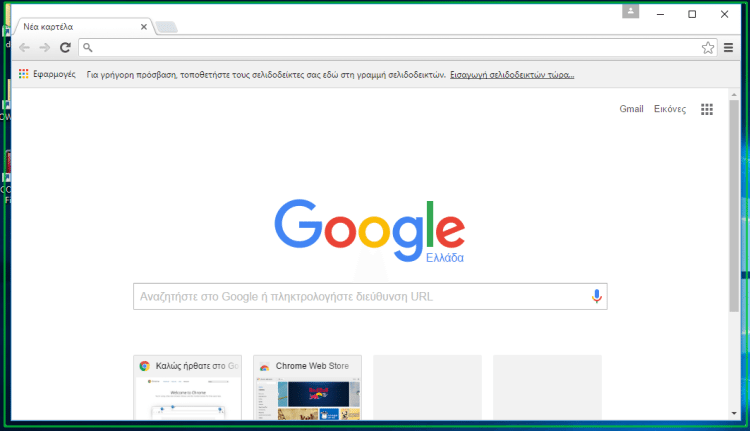Open the Gmail link
Viewport: 750px width, 431px height.
[631, 109]
